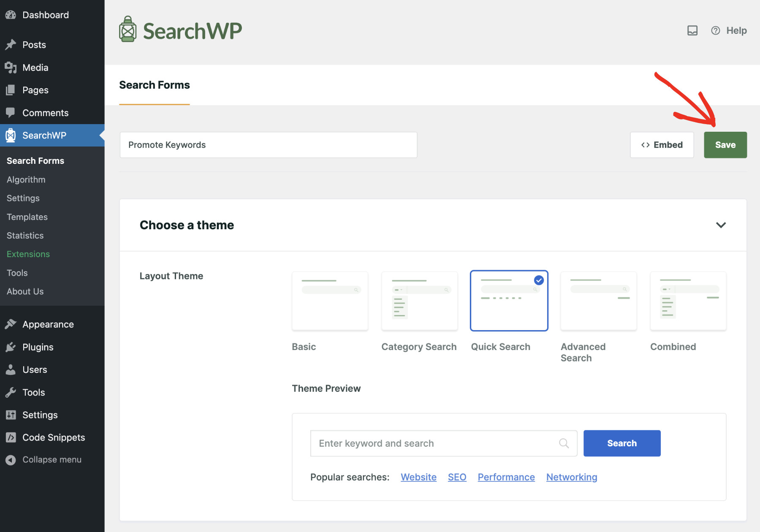Collapse the Choose a theme section

(x=721, y=225)
